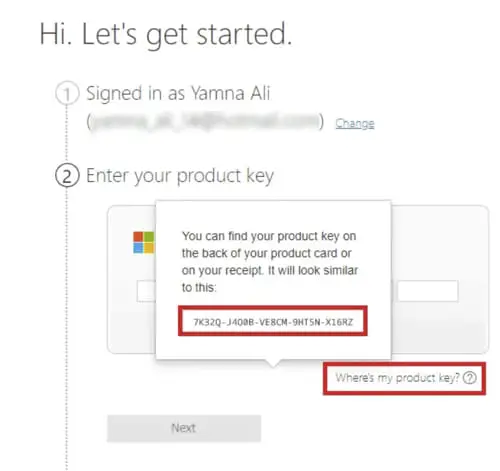Screen dimensions: 500x471
Task: Click the red square of the Microsoft logo
Action: pyautogui.click(x=138, y=237)
